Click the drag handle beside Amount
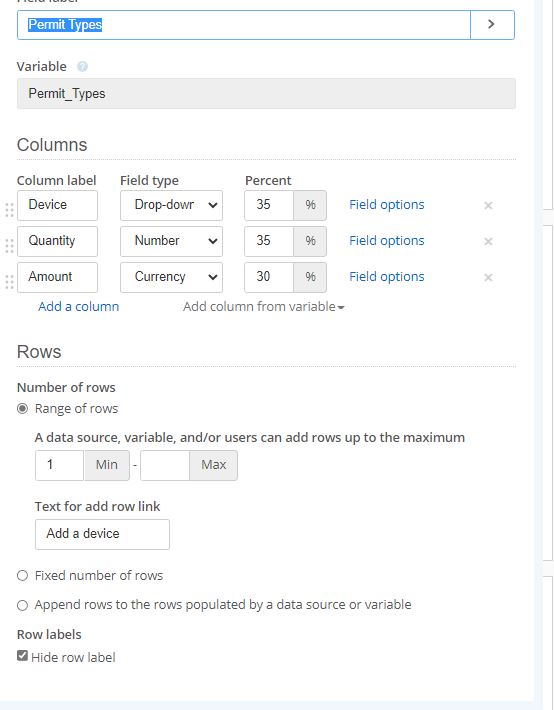The height and width of the screenshot is (710, 554). (9, 282)
